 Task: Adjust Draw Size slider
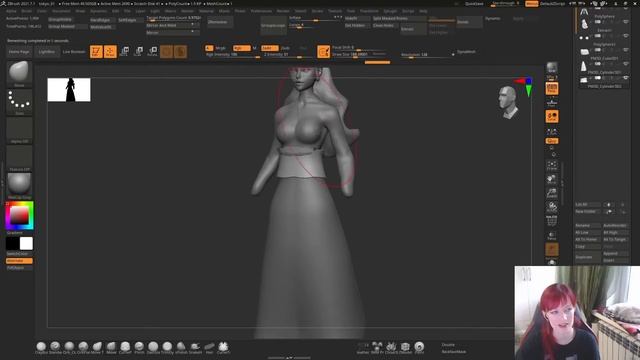tap(359, 54)
